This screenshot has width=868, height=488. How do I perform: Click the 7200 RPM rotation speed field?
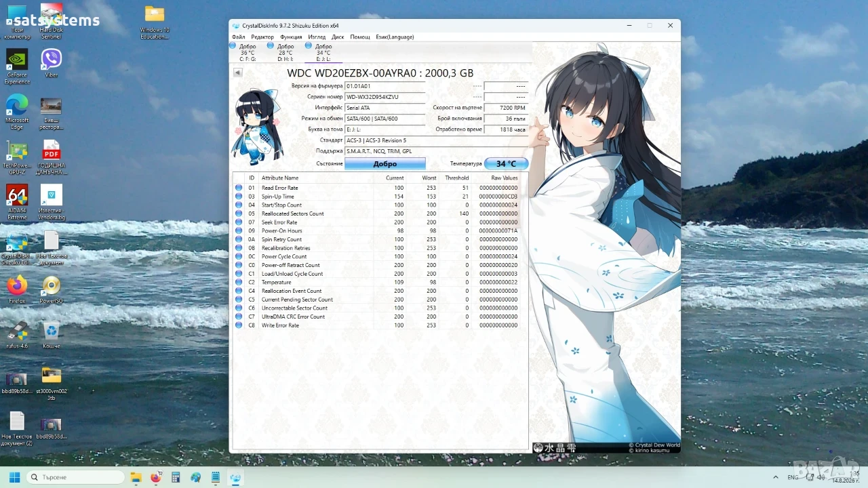tap(506, 108)
